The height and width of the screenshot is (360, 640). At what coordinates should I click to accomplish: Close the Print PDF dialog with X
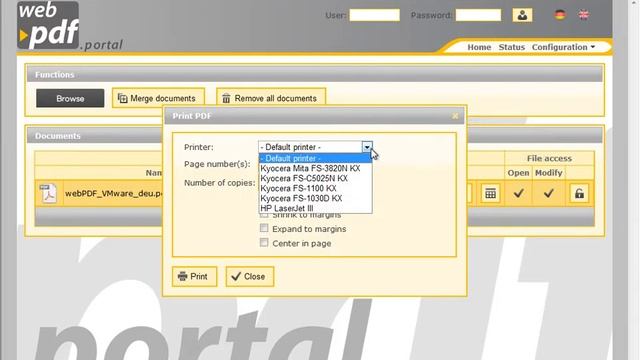tap(455, 116)
